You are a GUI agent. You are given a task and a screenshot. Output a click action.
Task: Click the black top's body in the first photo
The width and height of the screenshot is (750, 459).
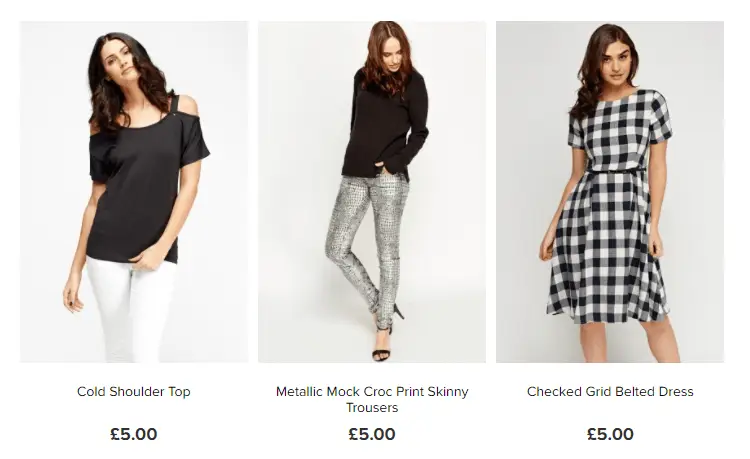(140, 190)
